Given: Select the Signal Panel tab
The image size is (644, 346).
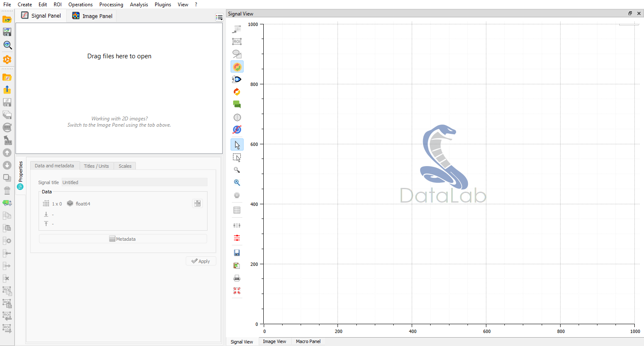Looking at the screenshot, I should pyautogui.click(x=41, y=16).
